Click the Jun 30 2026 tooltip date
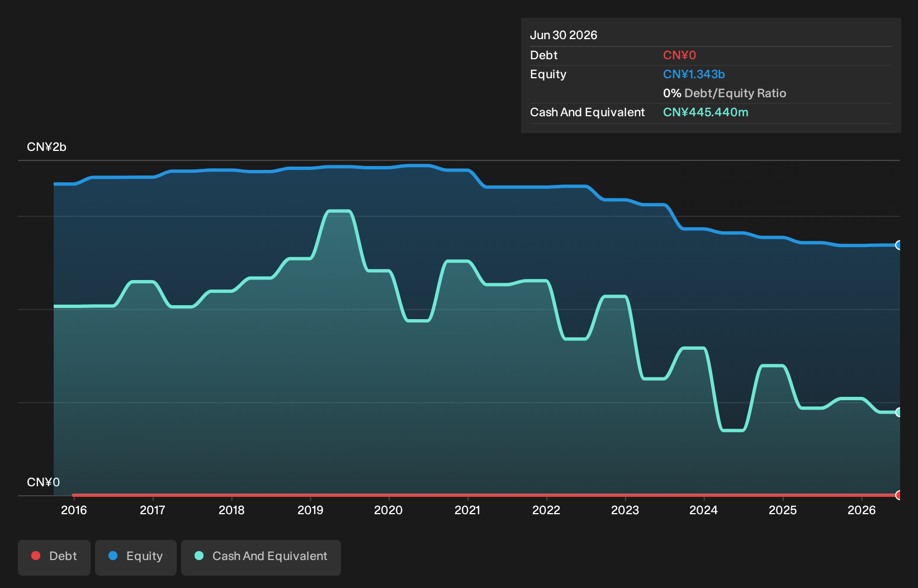Screen dimensions: 918x588 pos(564,35)
